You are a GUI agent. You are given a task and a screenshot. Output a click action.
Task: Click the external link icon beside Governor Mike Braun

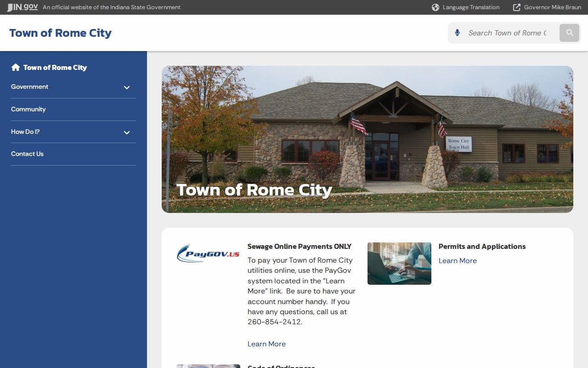[x=517, y=7]
